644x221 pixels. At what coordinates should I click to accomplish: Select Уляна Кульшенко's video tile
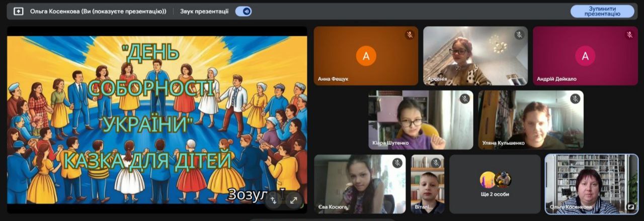point(531,120)
